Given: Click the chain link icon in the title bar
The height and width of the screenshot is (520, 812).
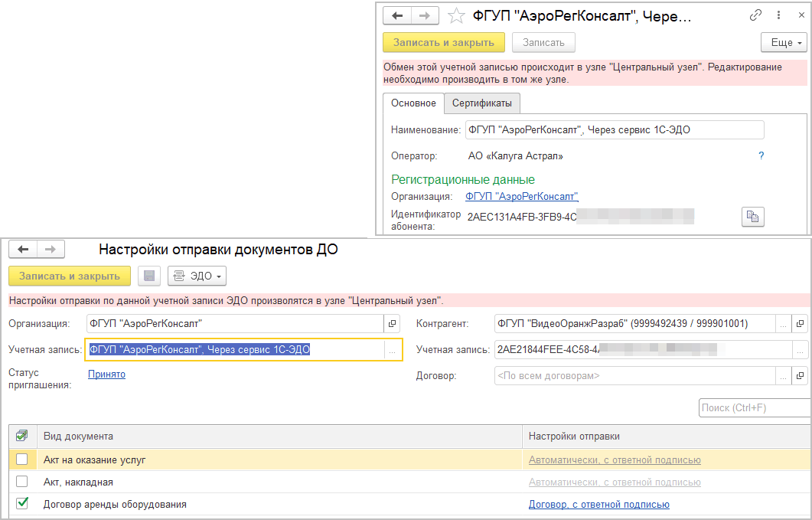Looking at the screenshot, I should (x=756, y=15).
